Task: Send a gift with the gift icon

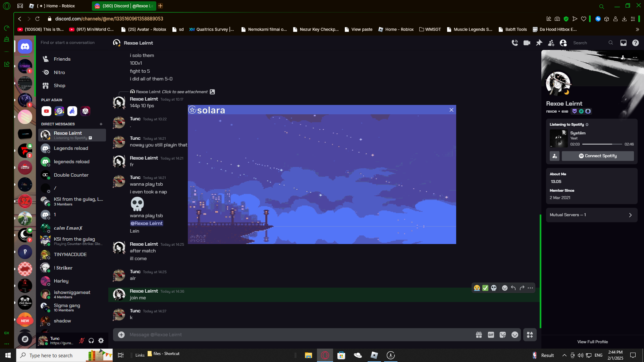Action: tap(479, 335)
